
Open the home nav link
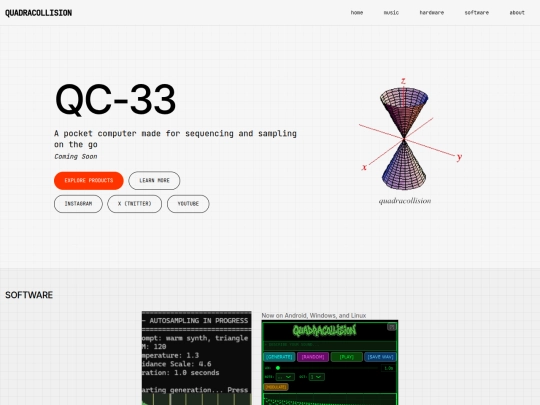(357, 13)
